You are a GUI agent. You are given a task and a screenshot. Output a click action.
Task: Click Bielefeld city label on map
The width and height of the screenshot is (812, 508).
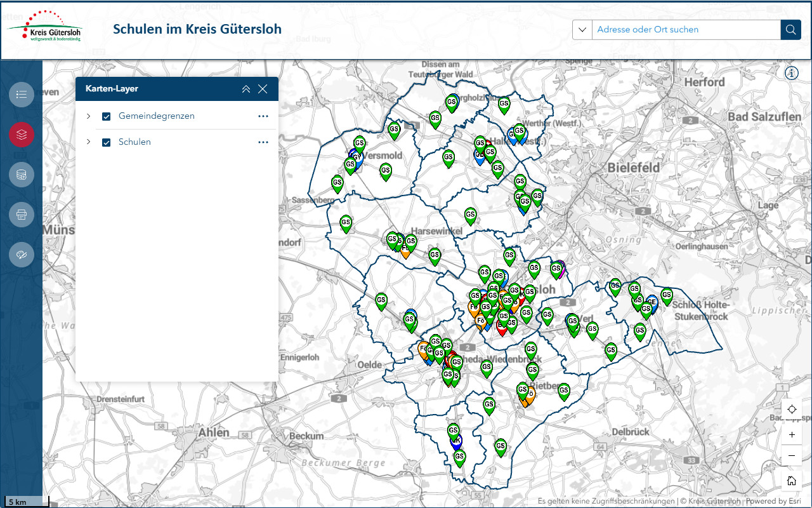(x=634, y=168)
